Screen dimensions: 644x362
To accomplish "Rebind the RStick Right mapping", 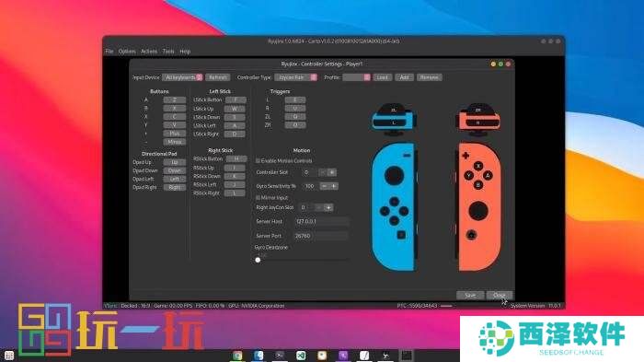I will click(x=235, y=193).
